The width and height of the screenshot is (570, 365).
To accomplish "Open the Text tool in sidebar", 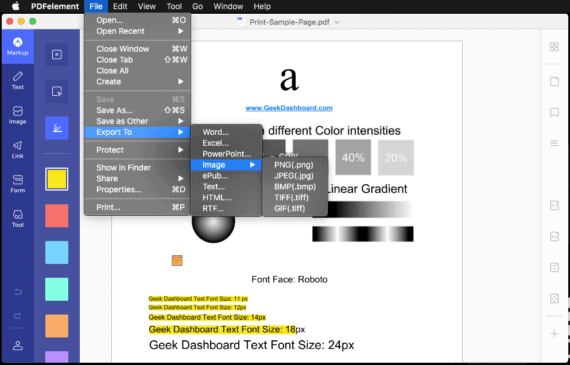I will click(17, 81).
